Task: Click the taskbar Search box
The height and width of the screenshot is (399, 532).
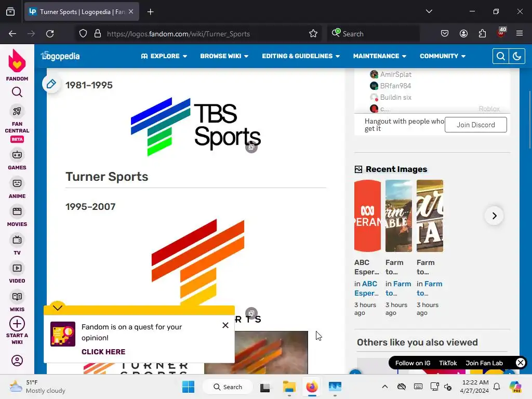Action: 228,387
